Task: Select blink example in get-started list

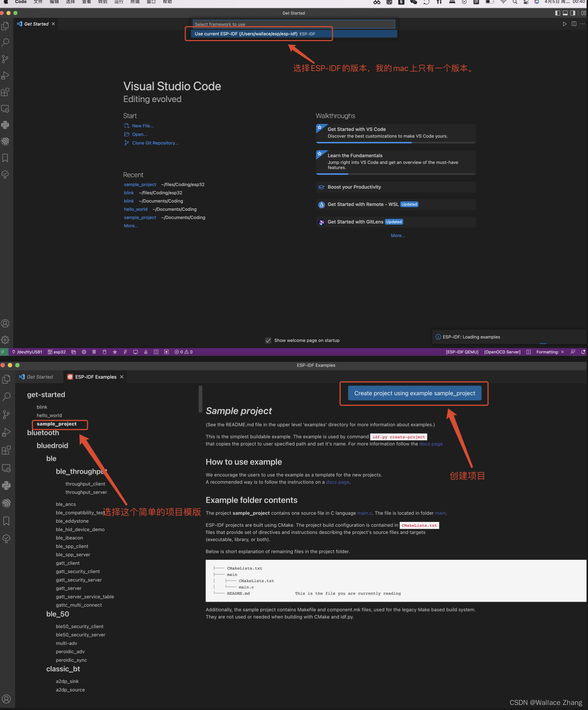Action: (42, 407)
